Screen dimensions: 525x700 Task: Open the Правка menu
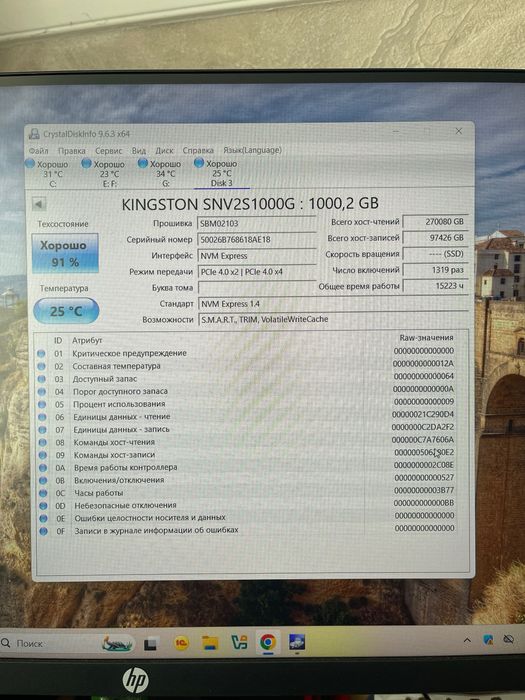pos(71,150)
